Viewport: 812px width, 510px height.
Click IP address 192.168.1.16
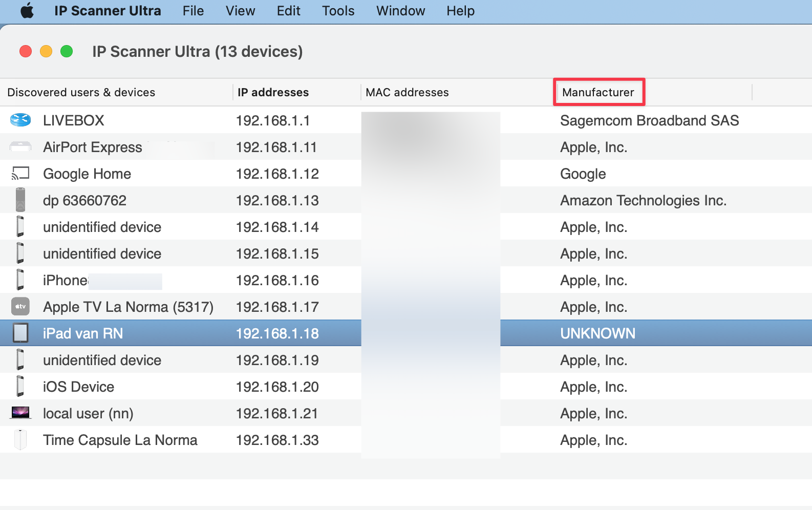click(x=277, y=280)
